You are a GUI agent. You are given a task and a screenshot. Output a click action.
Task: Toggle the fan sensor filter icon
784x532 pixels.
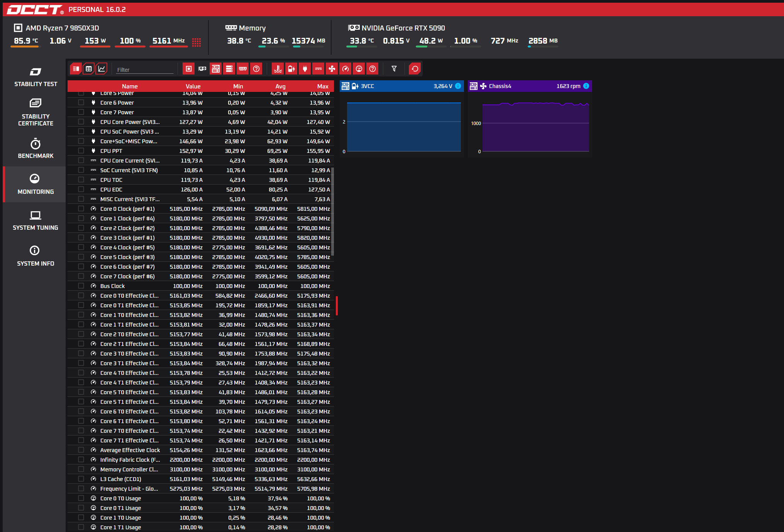coord(332,69)
